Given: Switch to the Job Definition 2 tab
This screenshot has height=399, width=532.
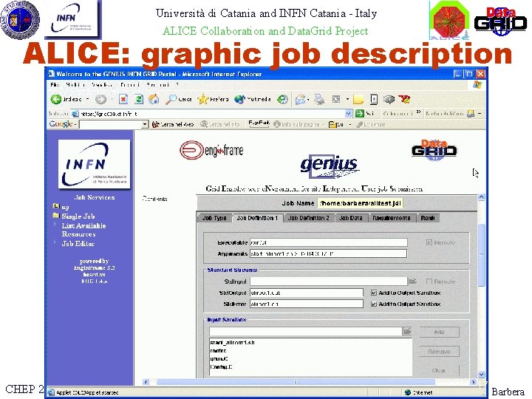Looking at the screenshot, I should [x=308, y=218].
